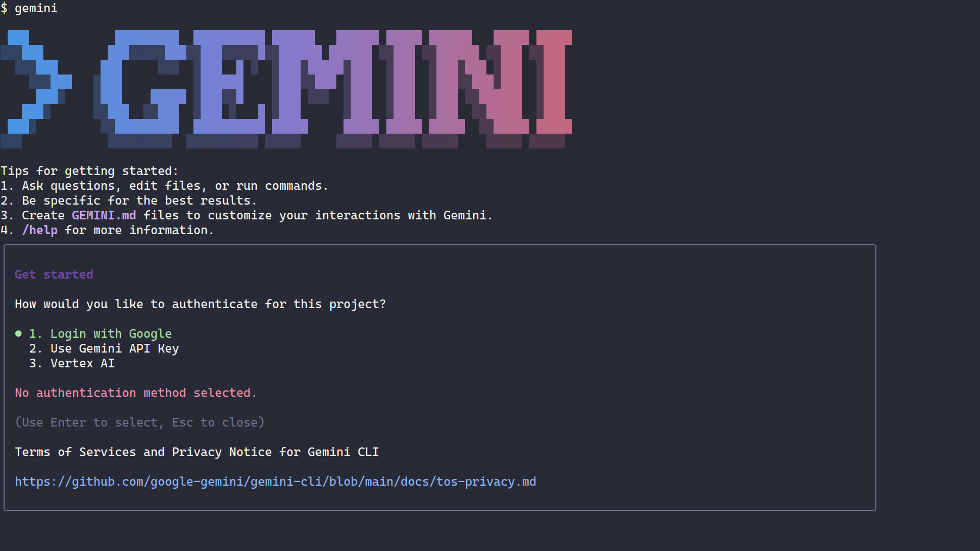Viewport: 980px width, 551px height.
Task: Expand the Get started section header
Action: pyautogui.click(x=54, y=274)
